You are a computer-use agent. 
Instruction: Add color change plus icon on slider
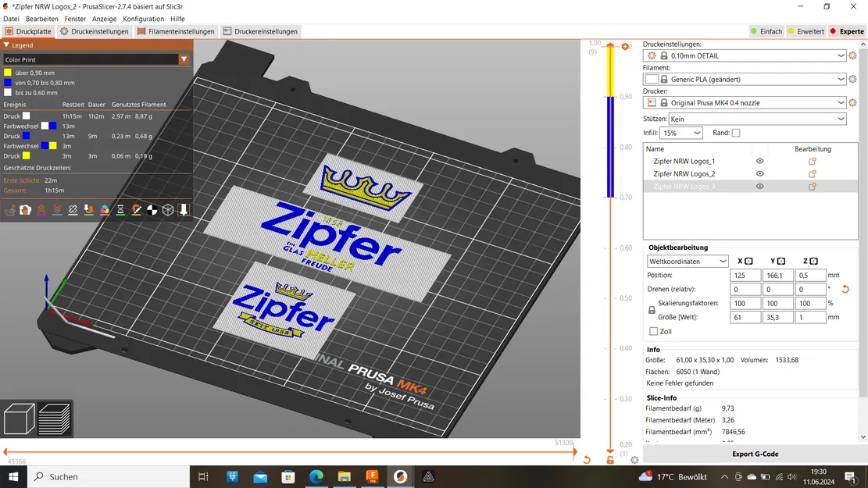(625, 47)
